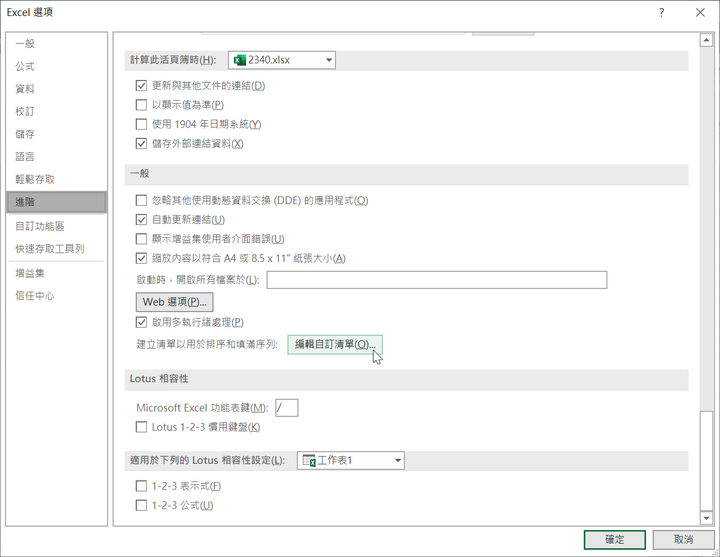Select 快速存取工具列 category in sidebar
Viewport: 720px width, 557px height.
(56, 248)
